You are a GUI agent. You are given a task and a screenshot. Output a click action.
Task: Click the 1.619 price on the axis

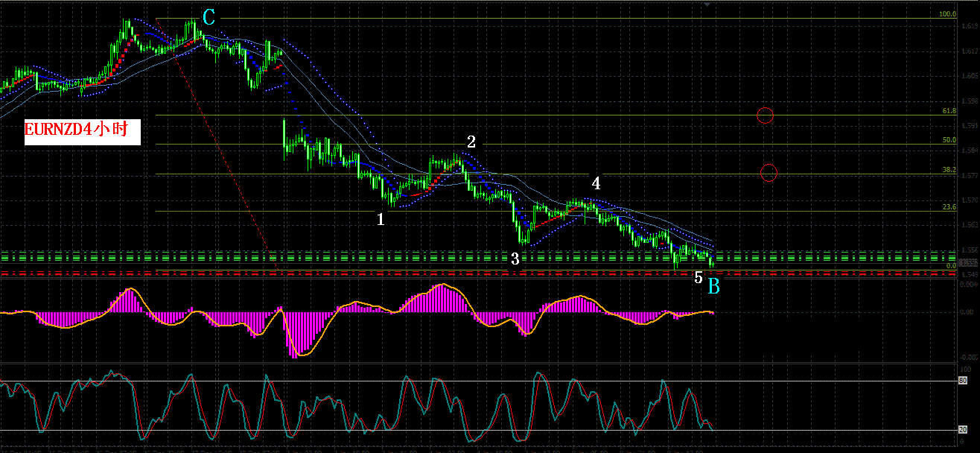[970, 27]
